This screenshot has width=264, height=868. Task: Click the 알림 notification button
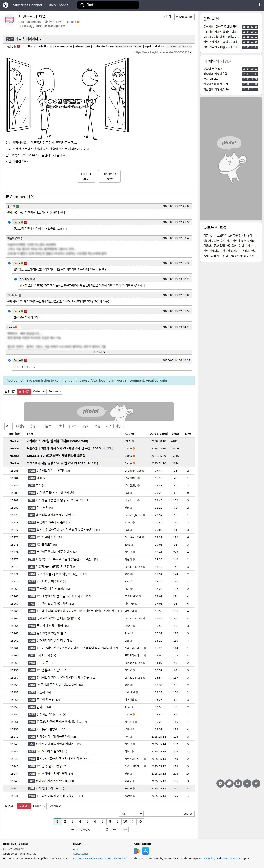167,17
